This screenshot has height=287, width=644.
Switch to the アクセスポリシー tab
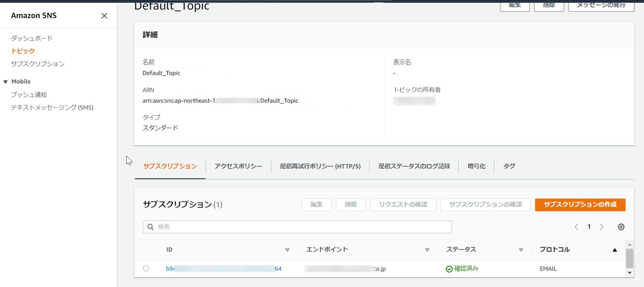[238, 167]
